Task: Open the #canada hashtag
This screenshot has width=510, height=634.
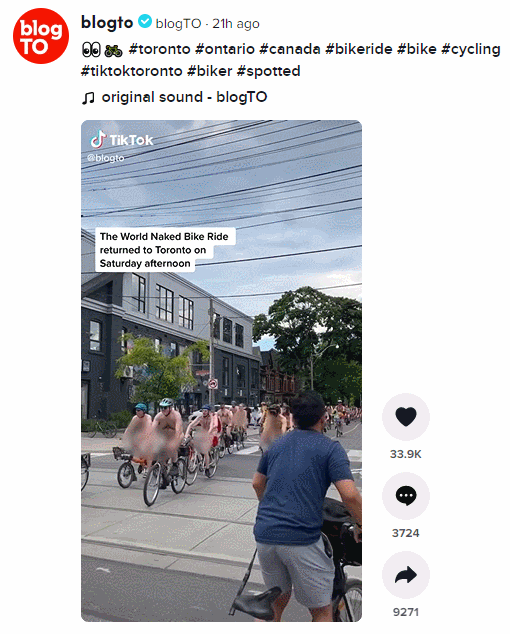Action: pyautogui.click(x=290, y=49)
